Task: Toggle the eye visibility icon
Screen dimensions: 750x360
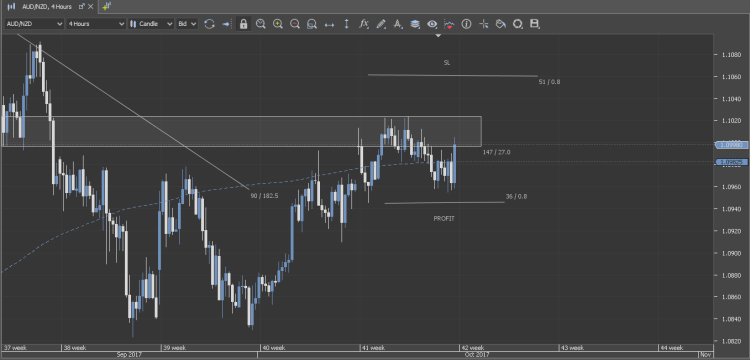Action: [x=432, y=24]
